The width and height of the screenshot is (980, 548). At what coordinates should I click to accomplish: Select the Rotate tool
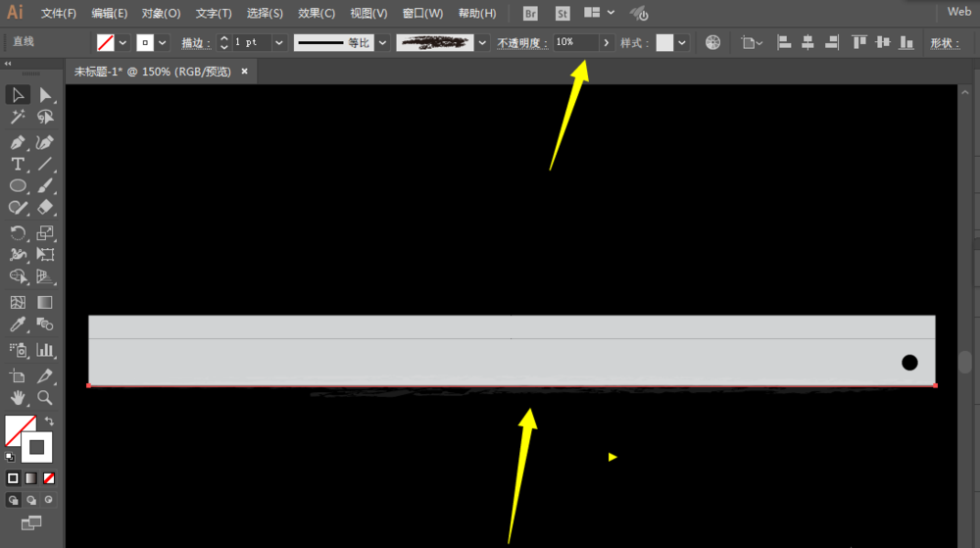tap(18, 233)
